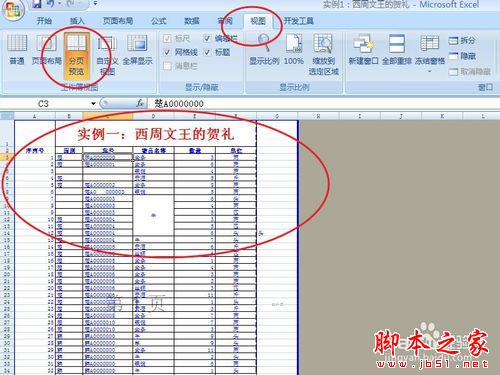Click 全部重排 arrange all

coord(397,50)
